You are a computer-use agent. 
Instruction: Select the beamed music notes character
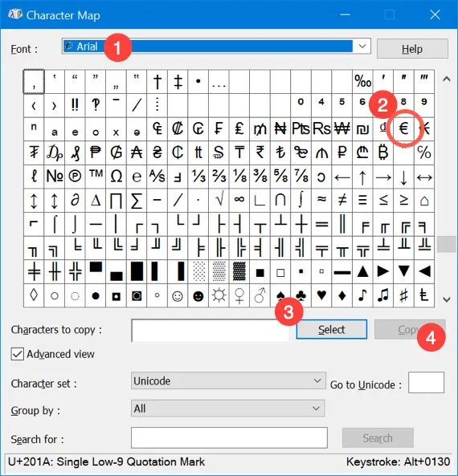[x=383, y=295]
